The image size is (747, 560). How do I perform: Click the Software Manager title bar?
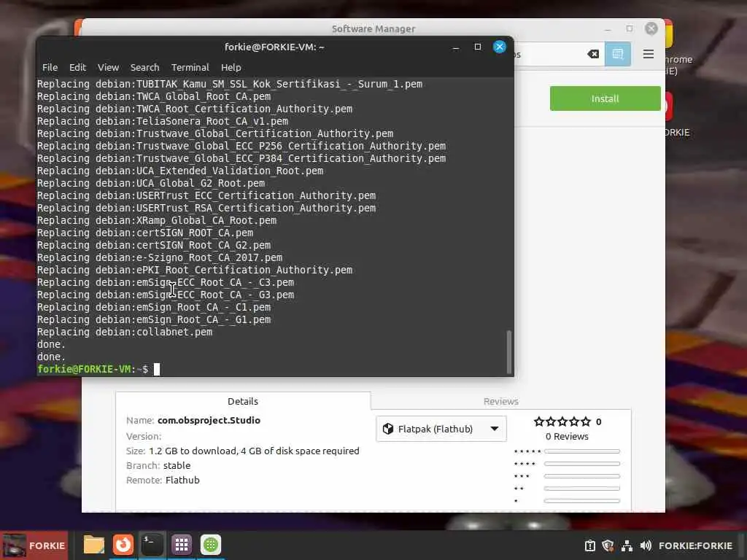[x=373, y=28]
